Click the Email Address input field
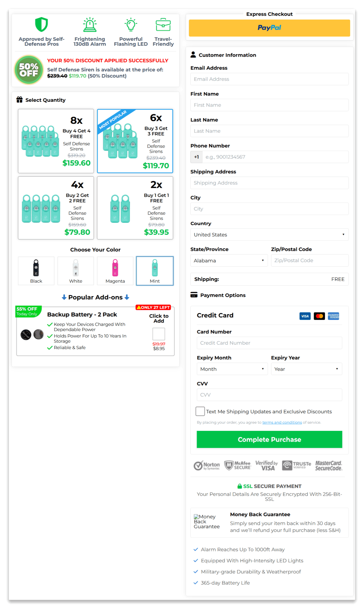The image size is (364, 609). [269, 79]
